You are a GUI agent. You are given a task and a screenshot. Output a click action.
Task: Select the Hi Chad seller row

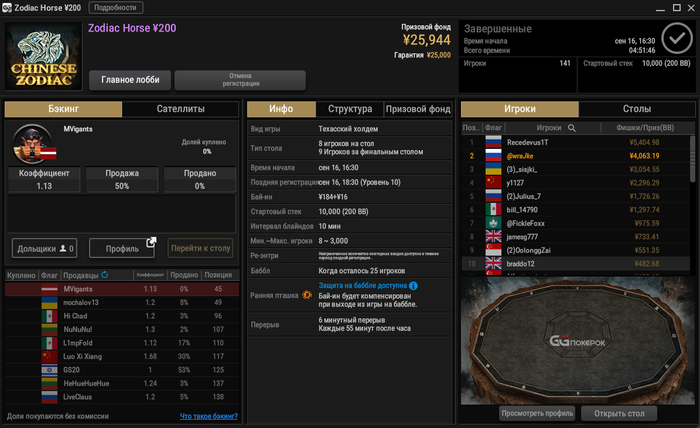[x=122, y=316]
